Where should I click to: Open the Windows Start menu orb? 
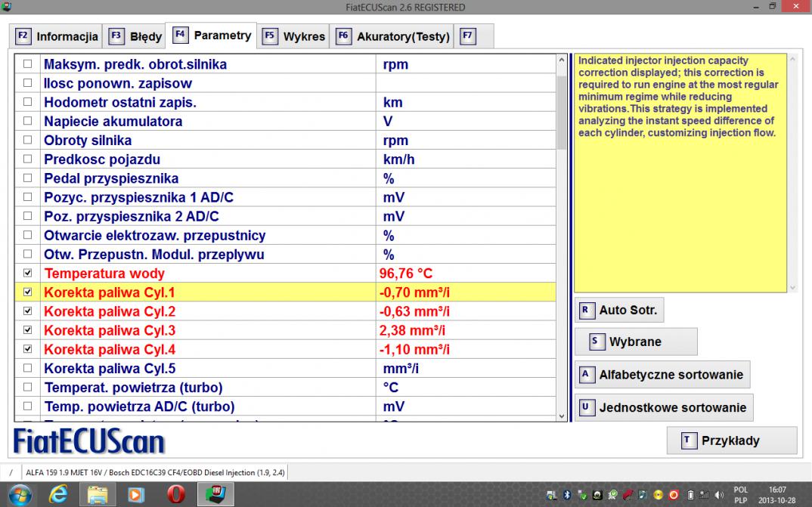point(19,495)
